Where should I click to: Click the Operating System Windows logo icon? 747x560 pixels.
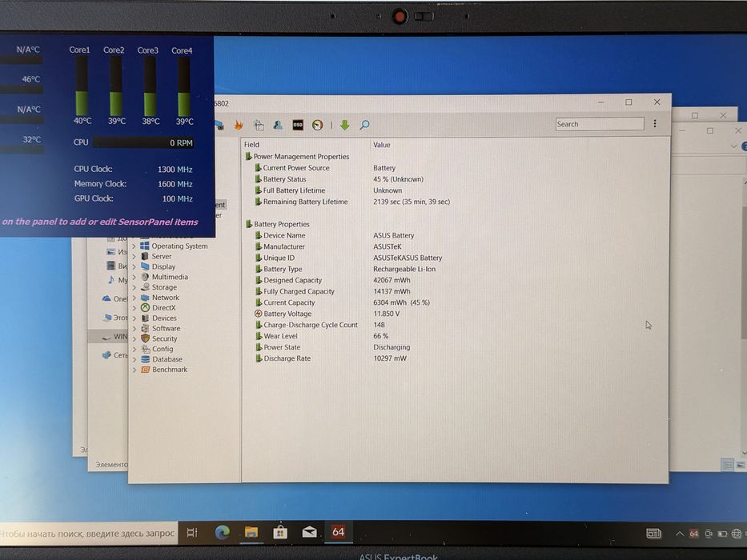144,246
